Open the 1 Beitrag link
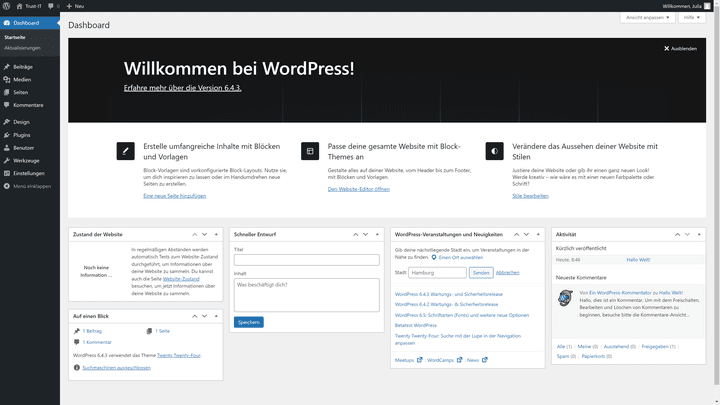This screenshot has width=720, height=405. coord(92,331)
